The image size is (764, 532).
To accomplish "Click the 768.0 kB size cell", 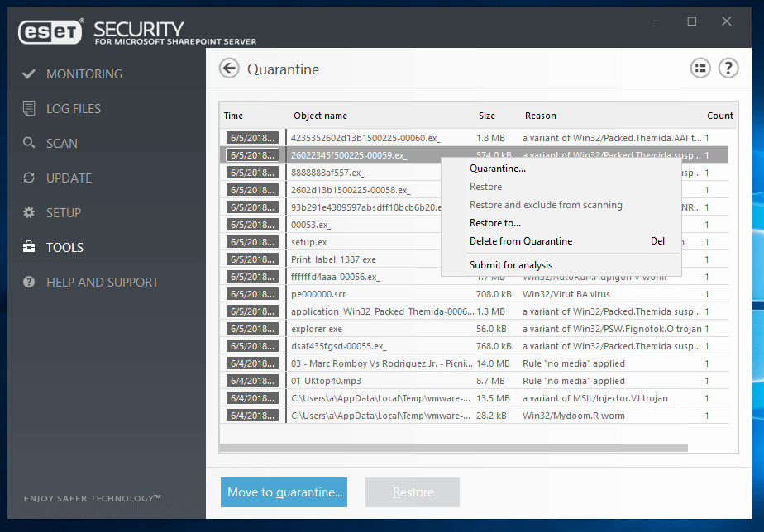I will [x=494, y=346].
